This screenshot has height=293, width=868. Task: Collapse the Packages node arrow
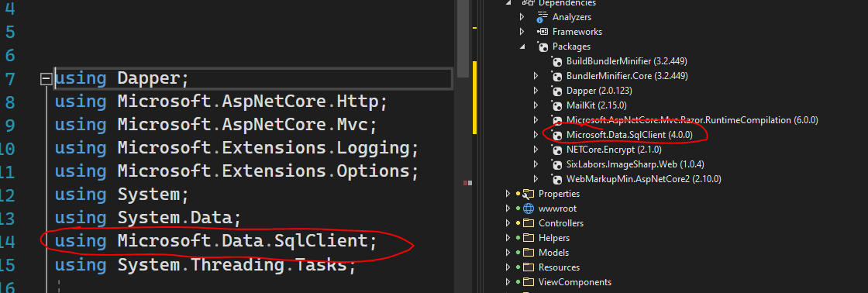tap(522, 47)
